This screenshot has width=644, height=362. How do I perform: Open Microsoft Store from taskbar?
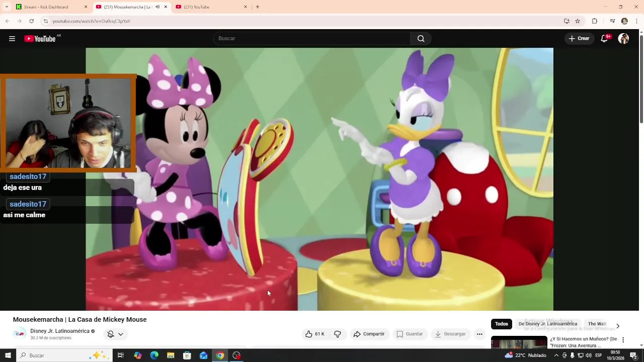187,355
